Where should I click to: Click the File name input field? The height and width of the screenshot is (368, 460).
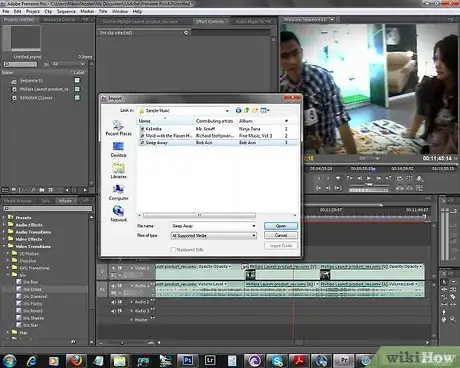pyautogui.click(x=214, y=226)
